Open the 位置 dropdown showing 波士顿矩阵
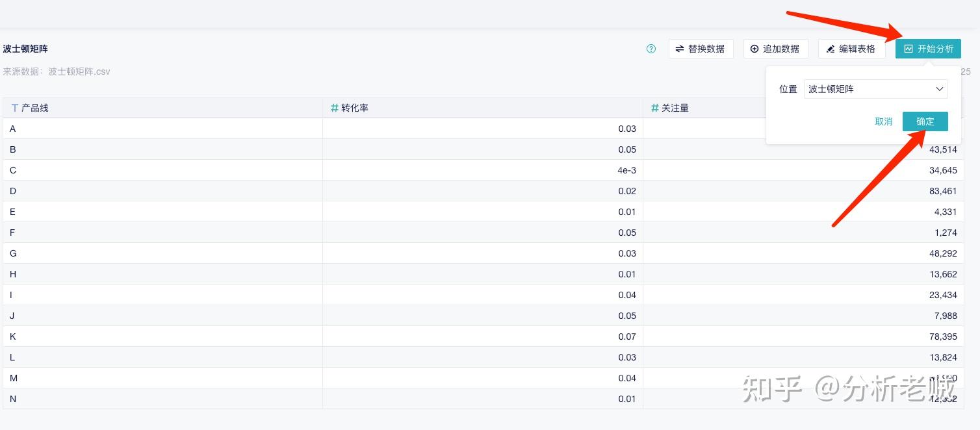Viewport: 980px width, 430px height. pyautogui.click(x=875, y=89)
